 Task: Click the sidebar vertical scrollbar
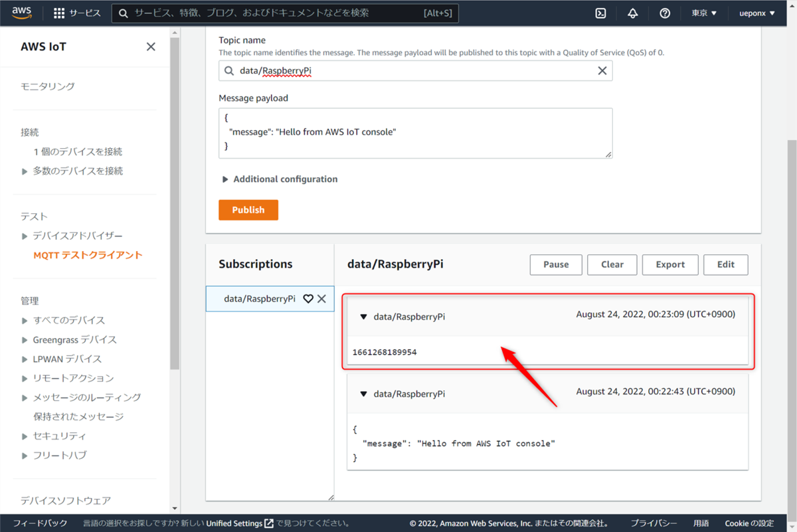point(175,203)
